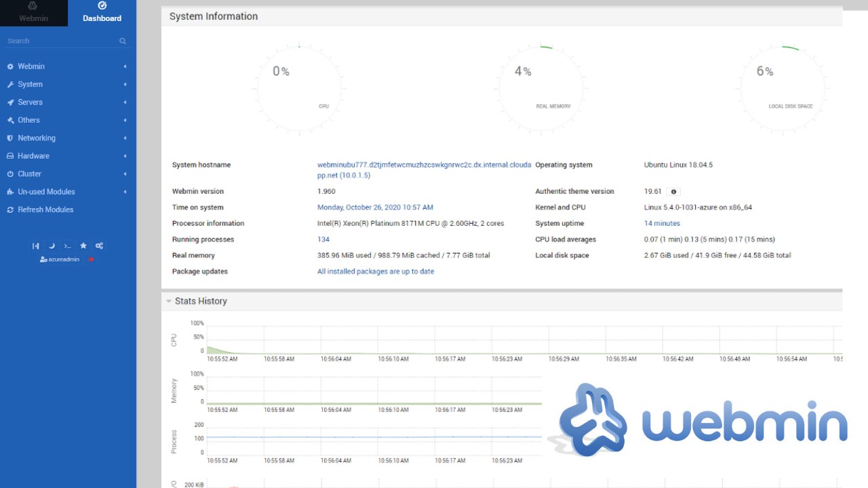868x488 pixels.
Task: Click the Un-used Modules menu label
Action: pyautogui.click(x=46, y=192)
